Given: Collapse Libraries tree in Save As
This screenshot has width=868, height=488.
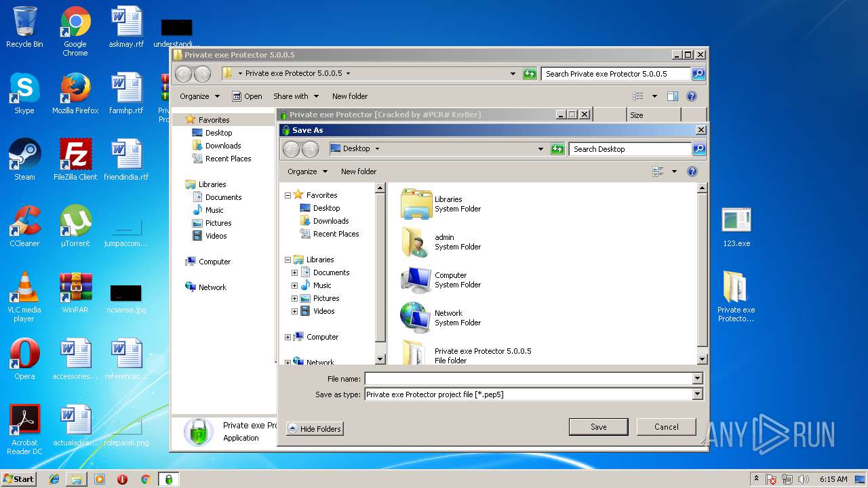Looking at the screenshot, I should 288,260.
